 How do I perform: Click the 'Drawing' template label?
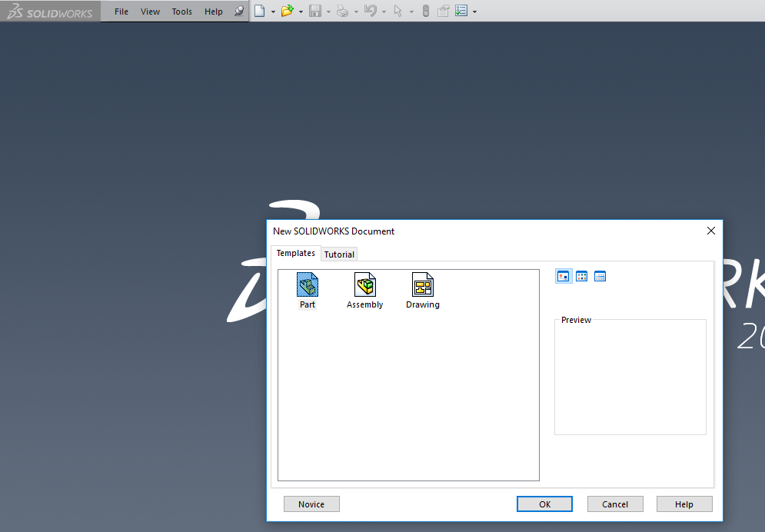pyautogui.click(x=423, y=304)
